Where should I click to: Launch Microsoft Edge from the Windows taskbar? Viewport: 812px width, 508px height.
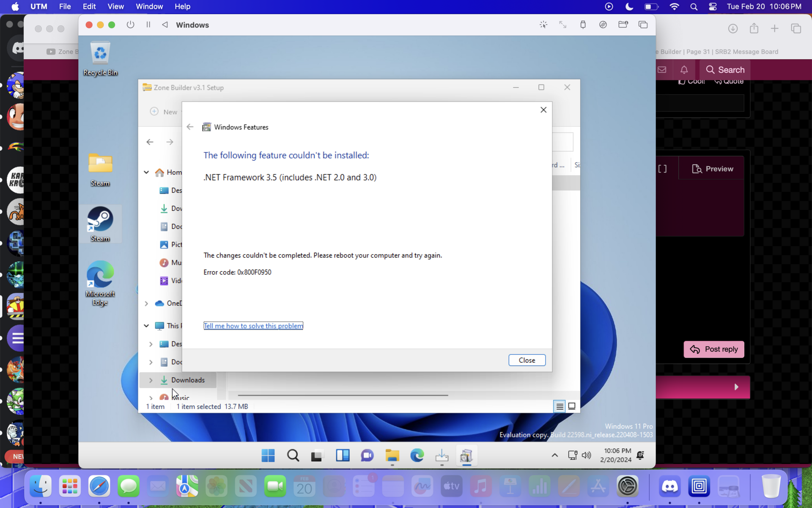pos(417,456)
